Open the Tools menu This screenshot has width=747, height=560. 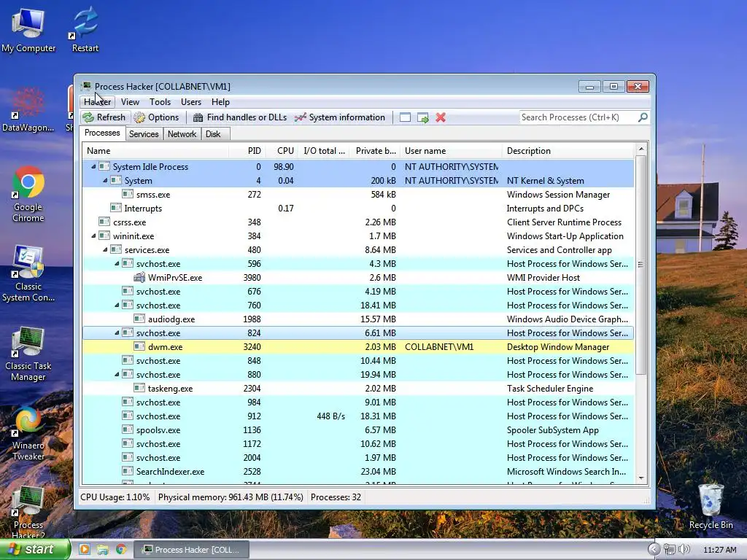pyautogui.click(x=160, y=102)
